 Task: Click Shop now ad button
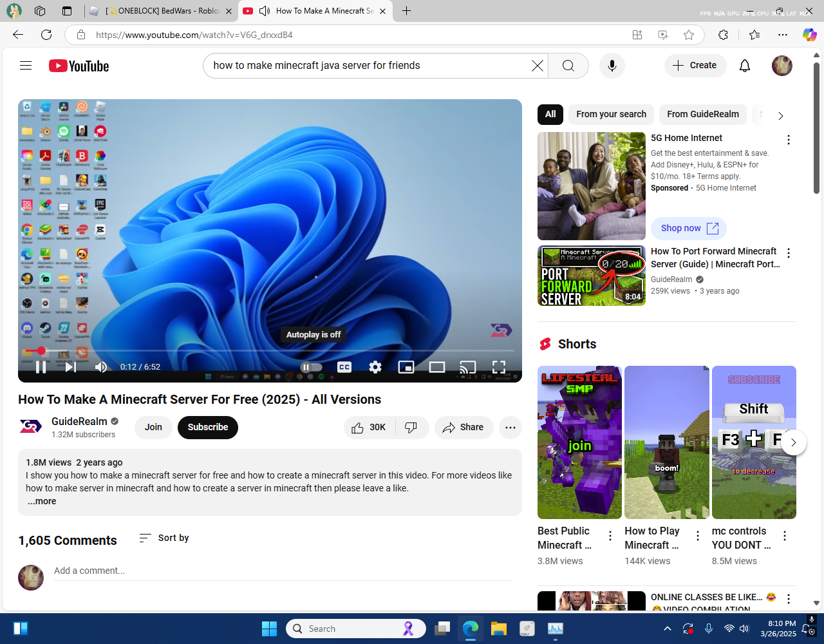coord(689,228)
